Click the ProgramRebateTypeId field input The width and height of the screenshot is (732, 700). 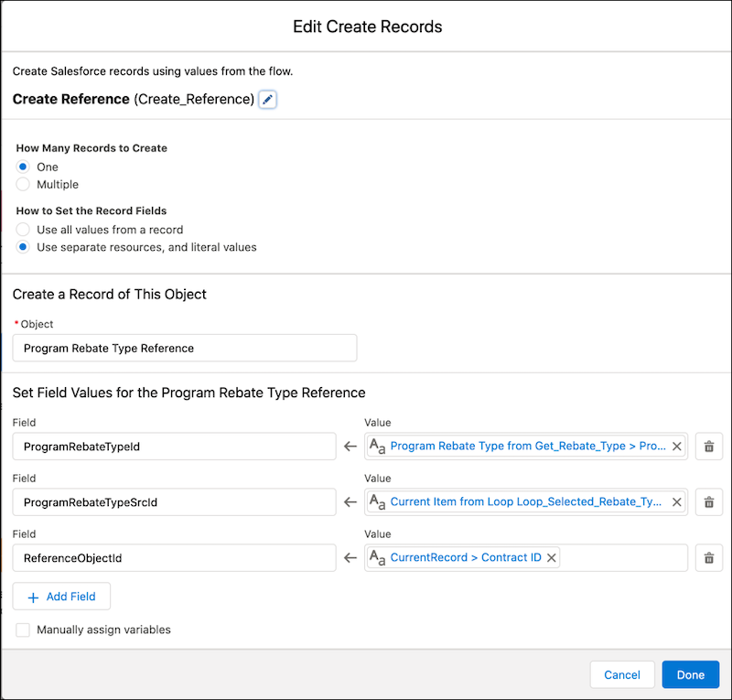point(174,446)
